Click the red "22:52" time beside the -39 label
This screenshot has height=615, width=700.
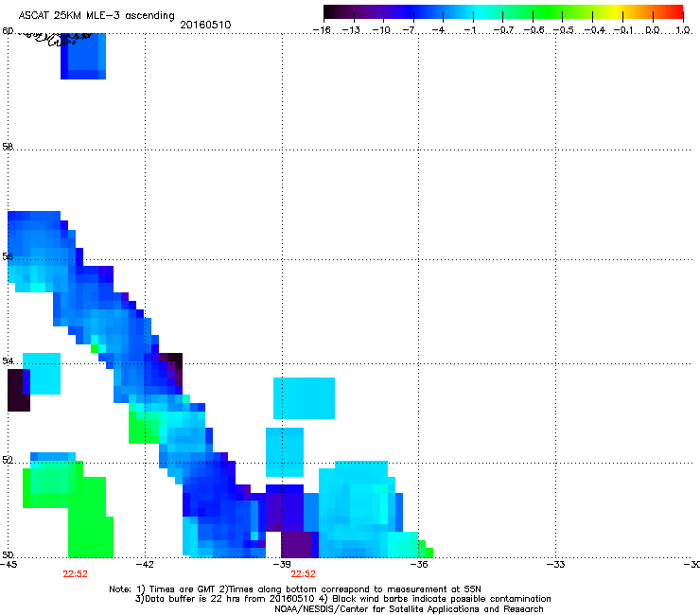[x=303, y=574]
